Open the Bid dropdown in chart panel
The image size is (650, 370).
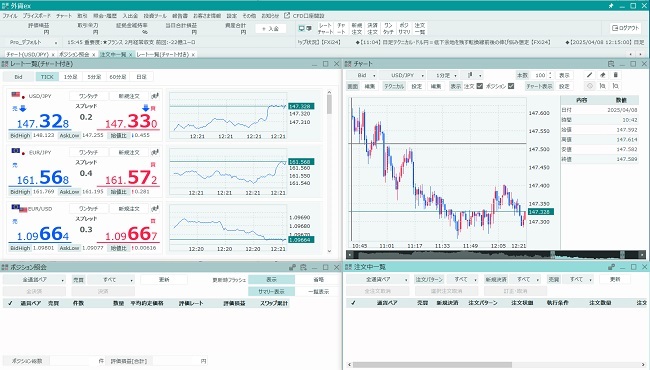tap(362, 75)
